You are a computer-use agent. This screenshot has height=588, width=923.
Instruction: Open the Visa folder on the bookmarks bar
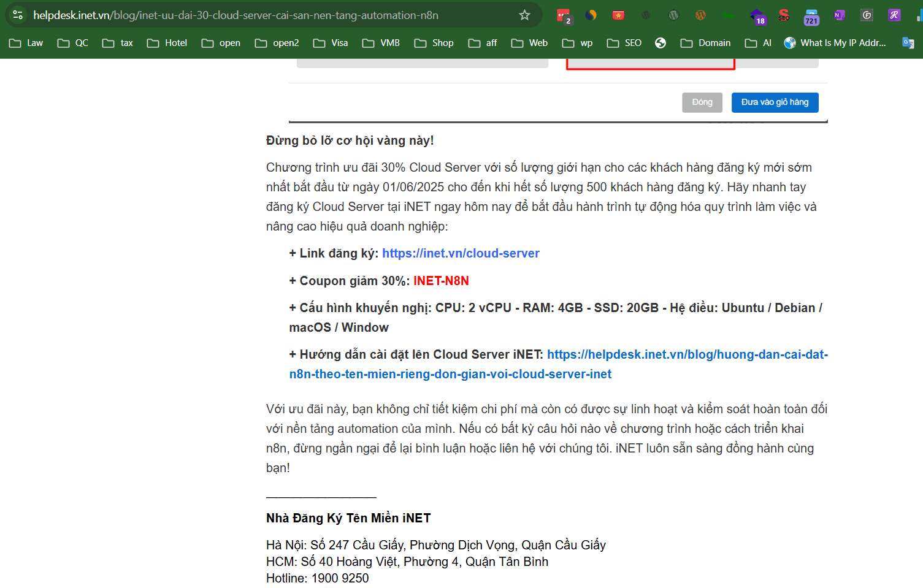pyautogui.click(x=330, y=42)
